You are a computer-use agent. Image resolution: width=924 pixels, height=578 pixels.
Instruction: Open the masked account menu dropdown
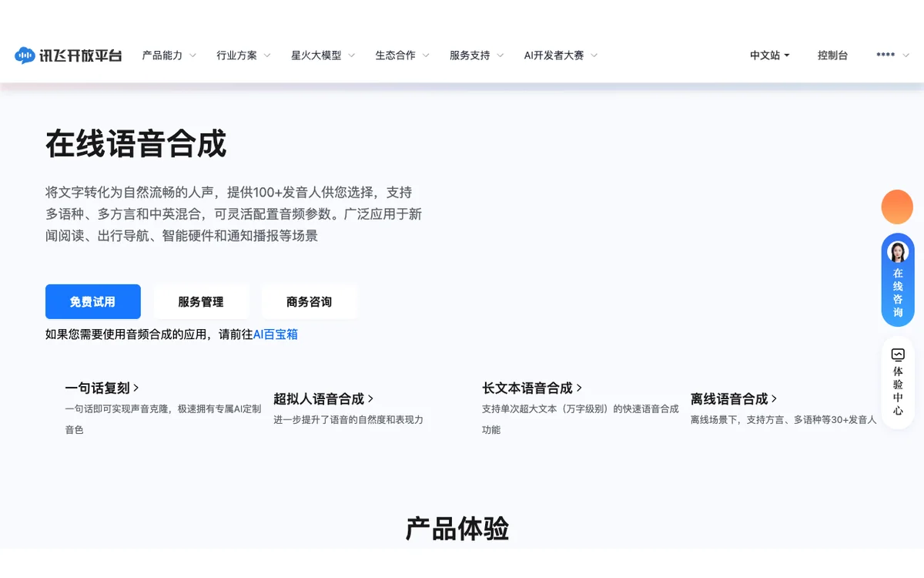(892, 55)
